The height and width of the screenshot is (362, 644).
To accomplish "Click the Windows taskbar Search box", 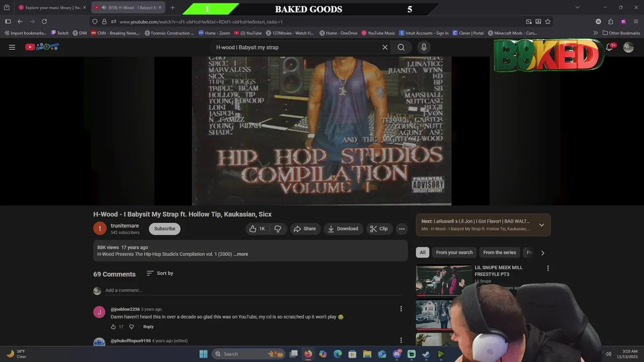I will (x=248, y=354).
